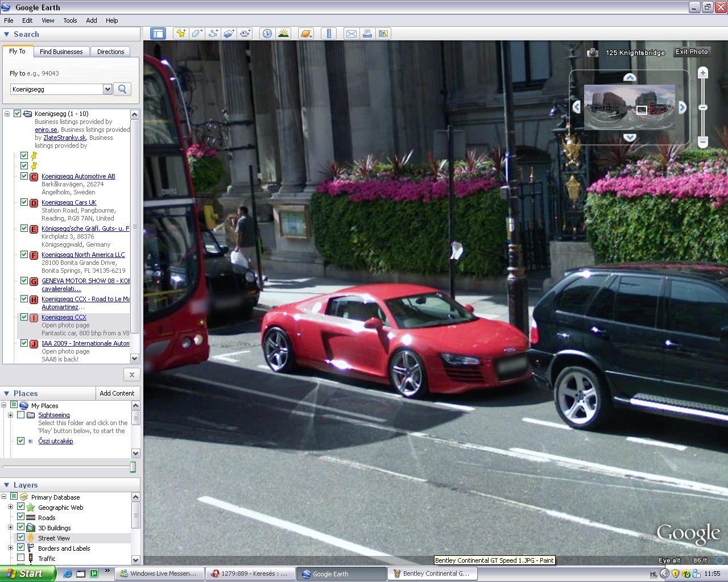This screenshot has height=582, width=728.
Task: Add an image overlay from the toolbar
Action: pyautogui.click(x=229, y=34)
